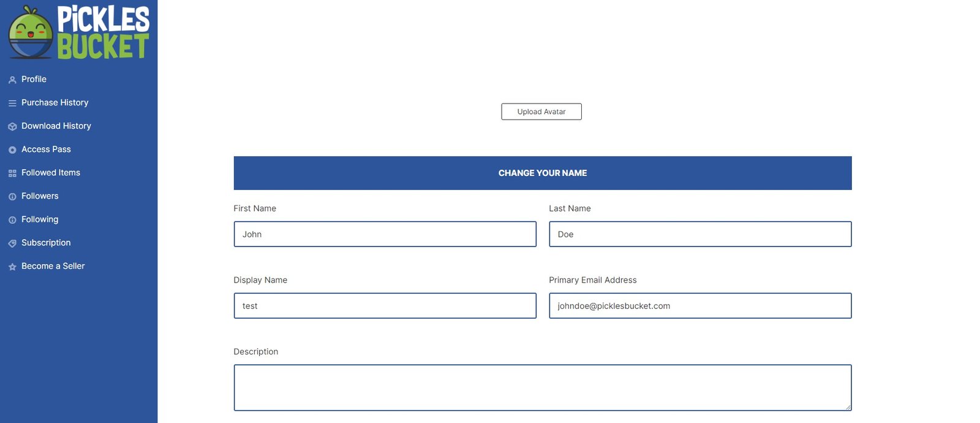Click the Pickles Bucket logo
Viewport: 980px width, 423px height.
78,32
